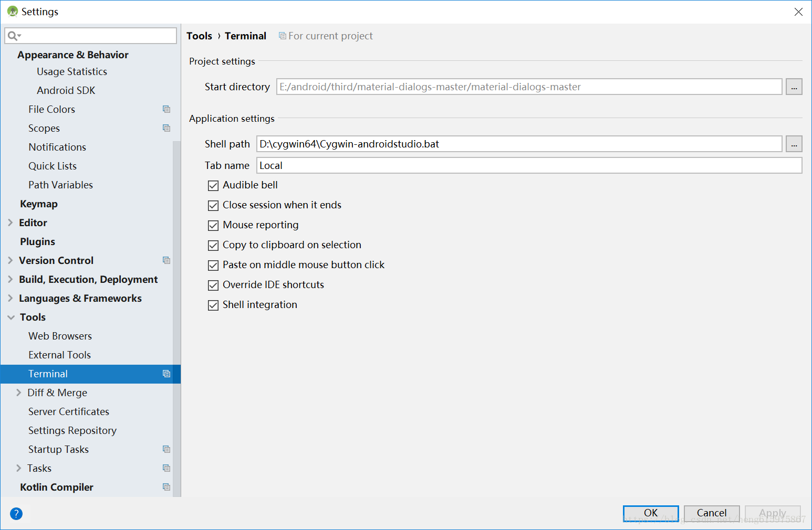Click the Terminal breadcrumb title
This screenshot has height=530, width=812.
[245, 36]
